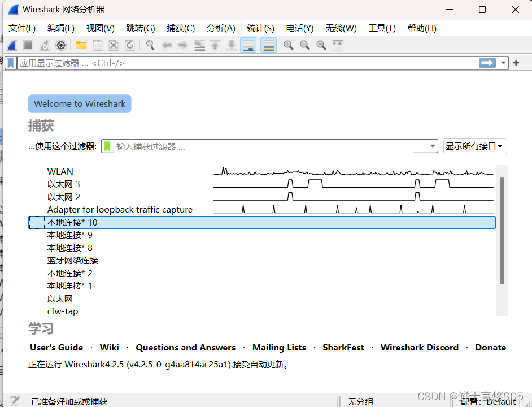The height and width of the screenshot is (407, 532).
Task: Open the 视图(V) menu
Action: (x=101, y=28)
